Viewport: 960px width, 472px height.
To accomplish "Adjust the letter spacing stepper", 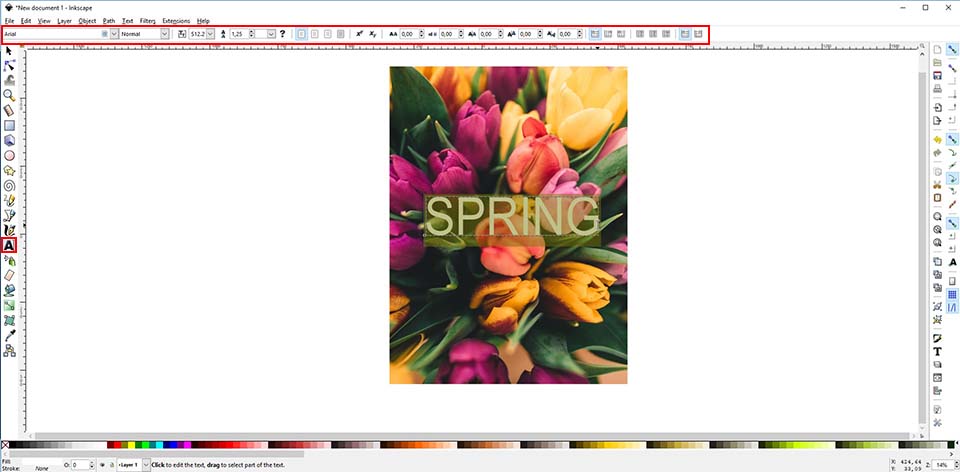I will [422, 34].
